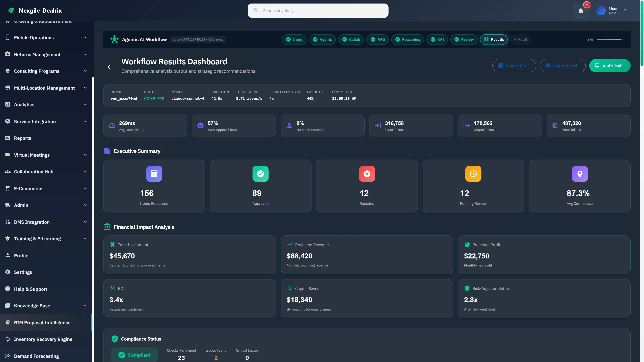Toggle the Compliant status badge
The width and height of the screenshot is (644, 362).
point(134,355)
